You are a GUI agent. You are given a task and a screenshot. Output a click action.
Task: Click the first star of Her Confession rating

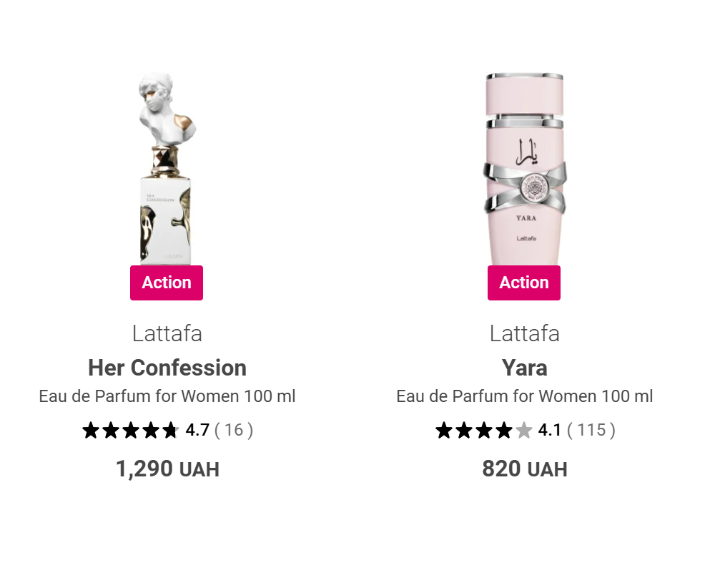[x=90, y=430]
